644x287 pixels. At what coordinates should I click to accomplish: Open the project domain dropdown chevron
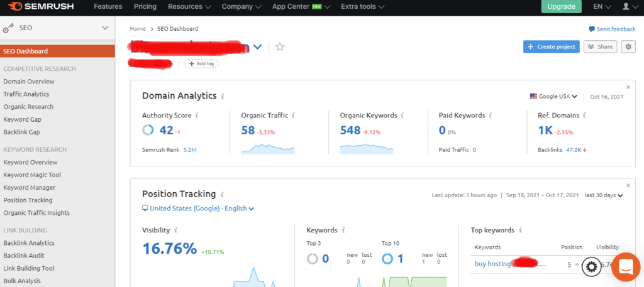[x=257, y=46]
